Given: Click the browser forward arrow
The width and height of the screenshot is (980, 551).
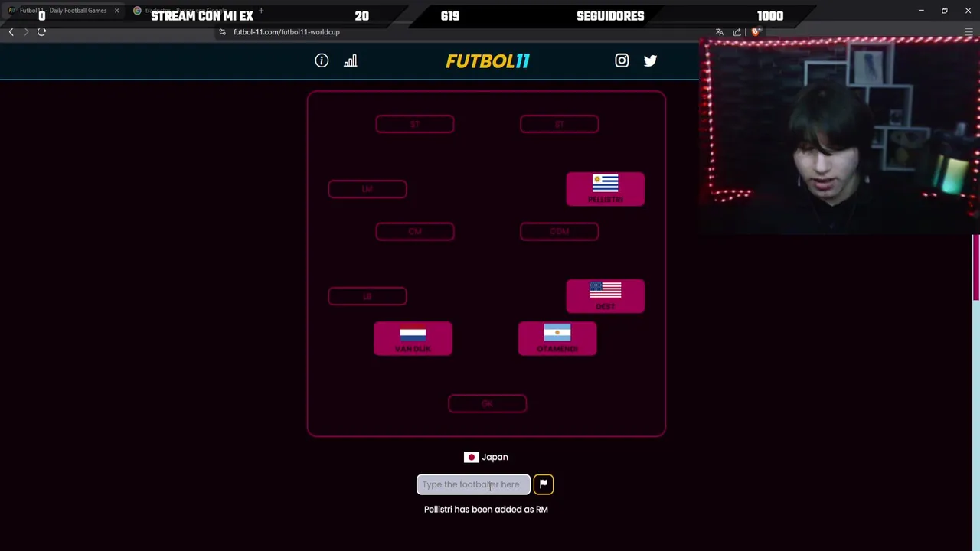Looking at the screenshot, I should tap(26, 31).
